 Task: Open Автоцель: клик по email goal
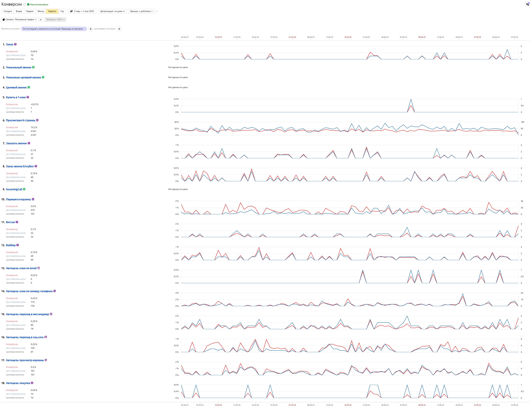point(21,268)
